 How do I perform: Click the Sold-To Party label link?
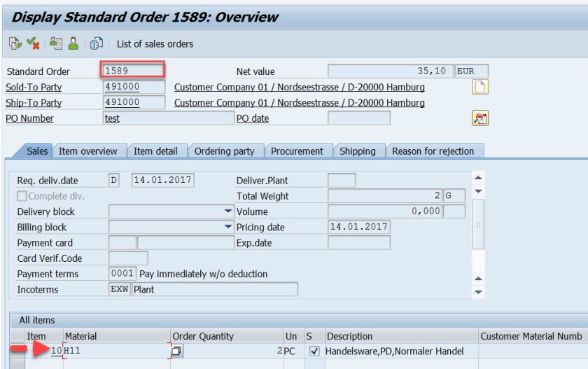click(x=34, y=87)
